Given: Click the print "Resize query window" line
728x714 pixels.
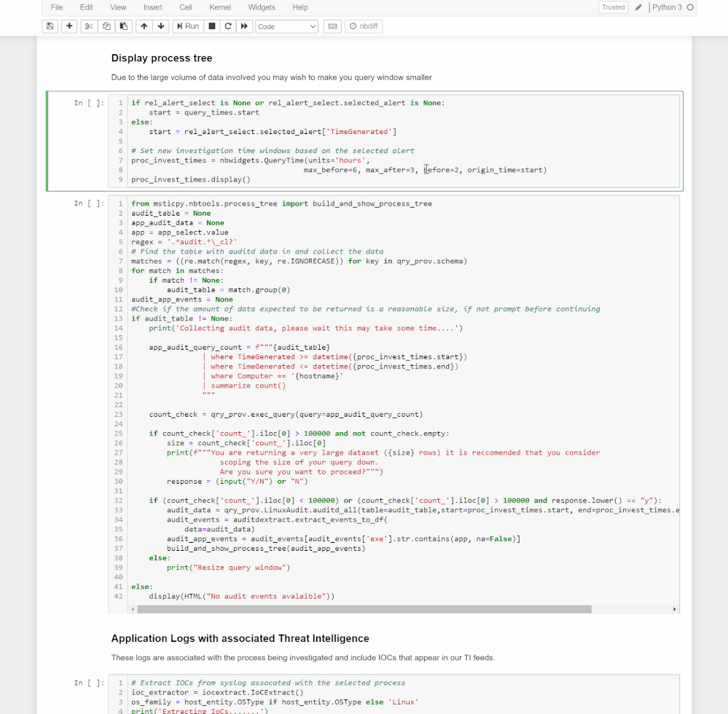Looking at the screenshot, I should [228, 568].
